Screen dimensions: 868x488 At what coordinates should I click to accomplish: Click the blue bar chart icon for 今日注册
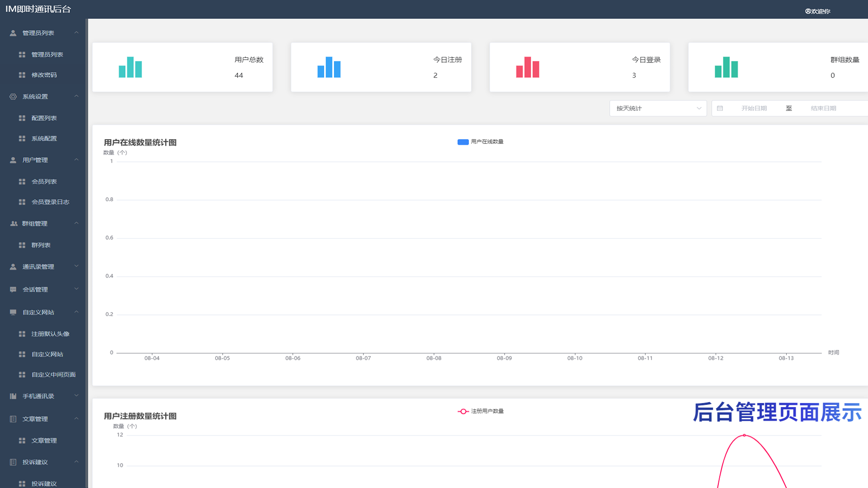click(329, 67)
